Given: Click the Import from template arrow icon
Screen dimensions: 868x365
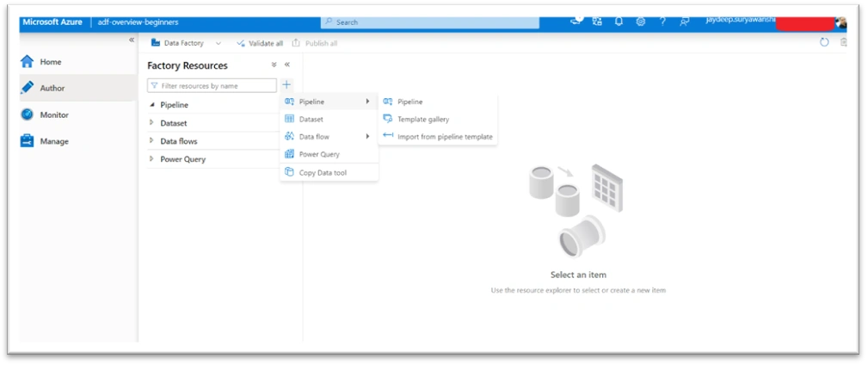Looking at the screenshot, I should click(387, 136).
